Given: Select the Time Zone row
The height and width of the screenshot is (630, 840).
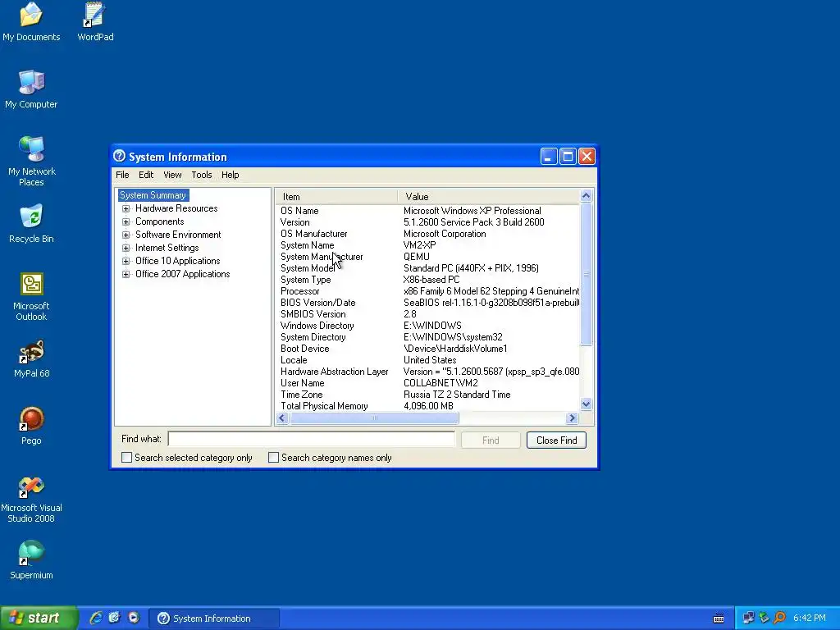Looking at the screenshot, I should click(x=428, y=395).
